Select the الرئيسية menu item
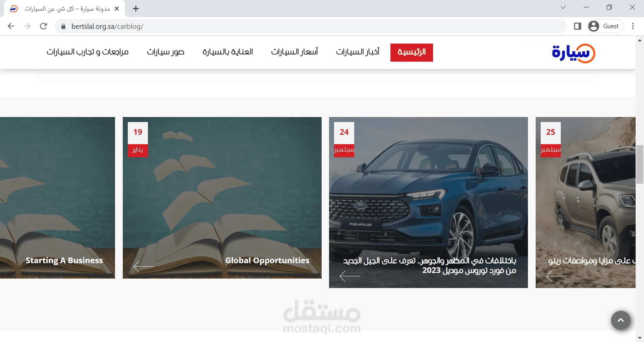 coord(412,52)
